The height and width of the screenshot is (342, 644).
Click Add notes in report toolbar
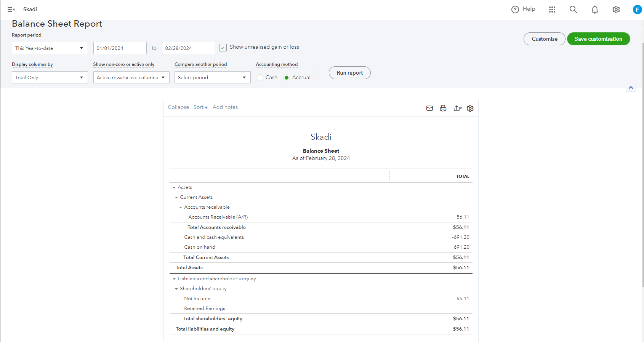[225, 107]
